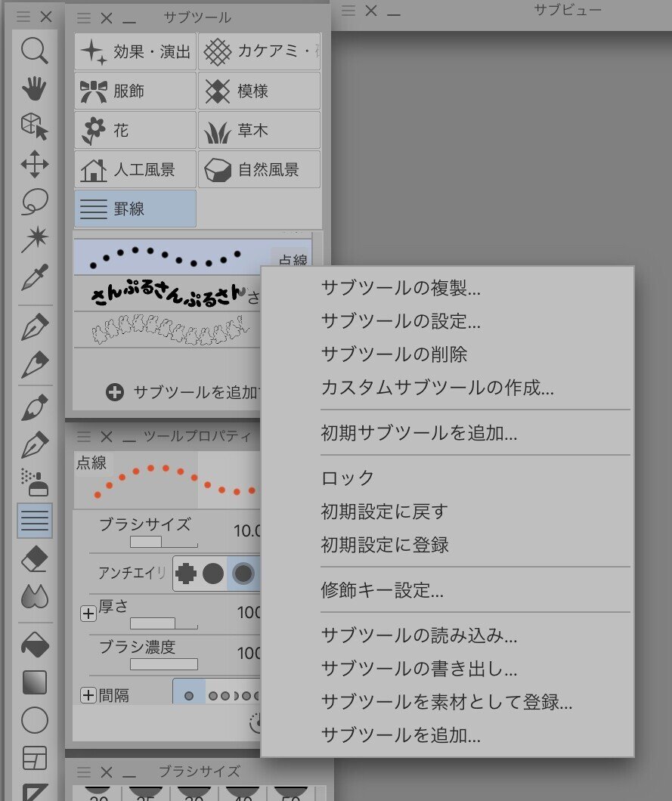
Task: Expand the 間隔 gap settings
Action: [88, 695]
